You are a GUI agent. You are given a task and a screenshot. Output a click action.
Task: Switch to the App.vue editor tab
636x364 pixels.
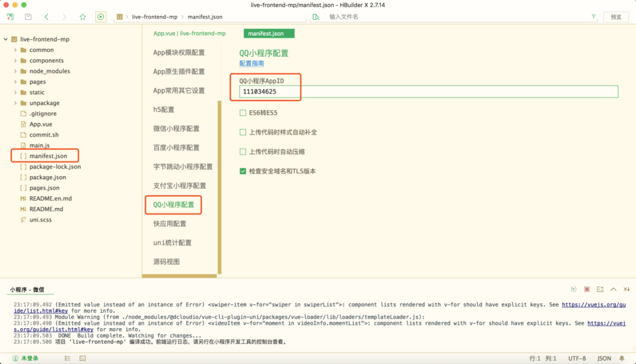pyautogui.click(x=190, y=33)
